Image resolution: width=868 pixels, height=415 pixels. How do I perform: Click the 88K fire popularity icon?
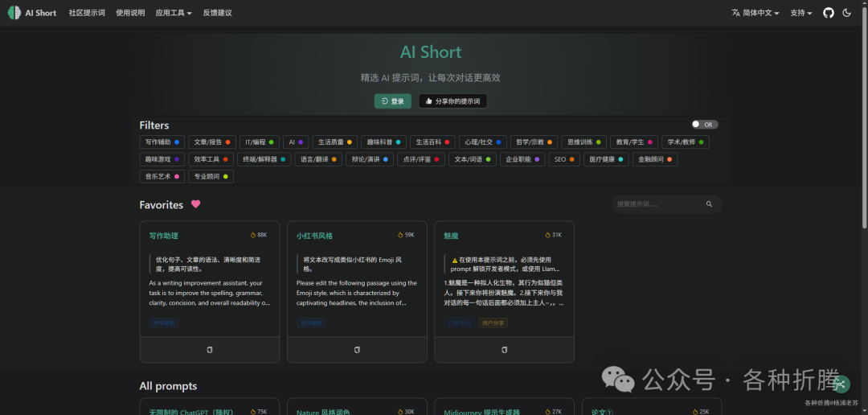click(x=253, y=235)
